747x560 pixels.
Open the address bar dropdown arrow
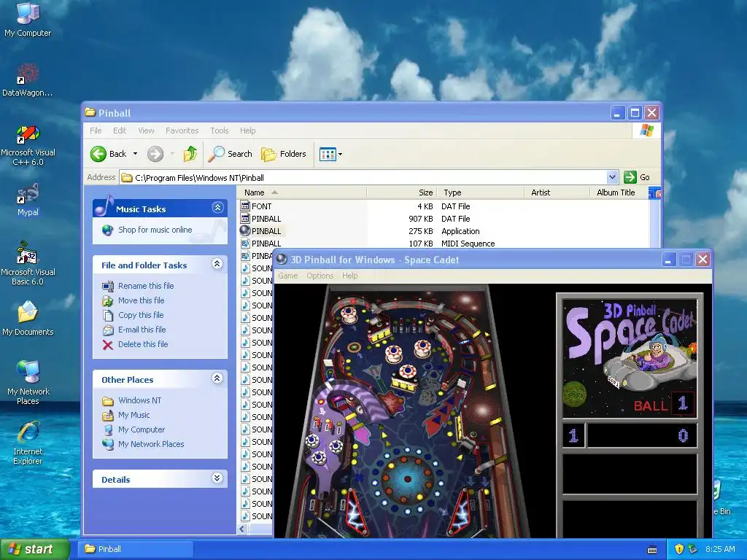point(613,177)
